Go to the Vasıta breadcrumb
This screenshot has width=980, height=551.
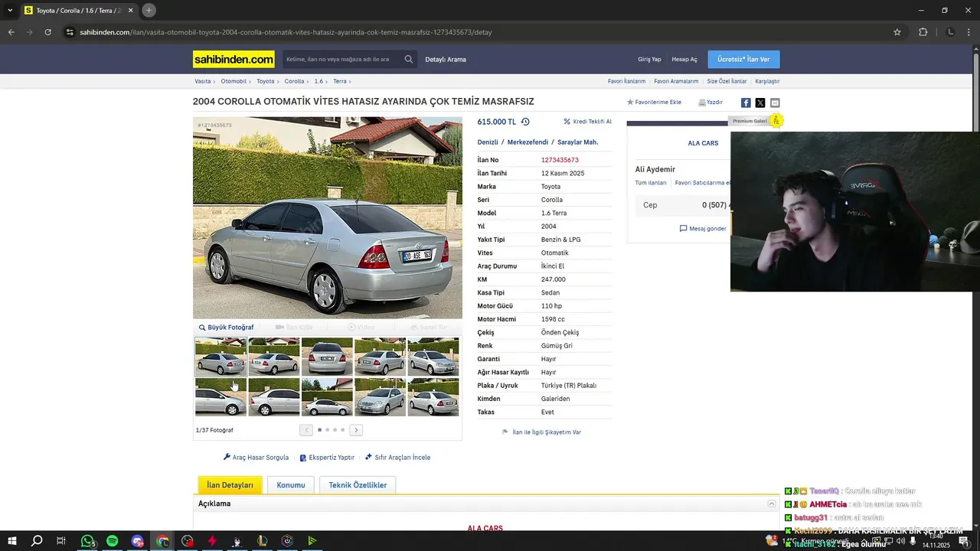click(x=202, y=81)
